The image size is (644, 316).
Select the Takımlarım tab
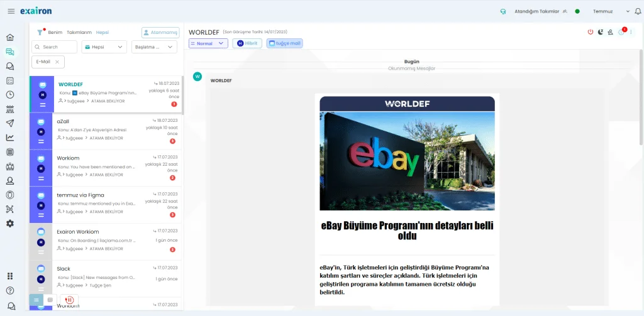pyautogui.click(x=79, y=33)
